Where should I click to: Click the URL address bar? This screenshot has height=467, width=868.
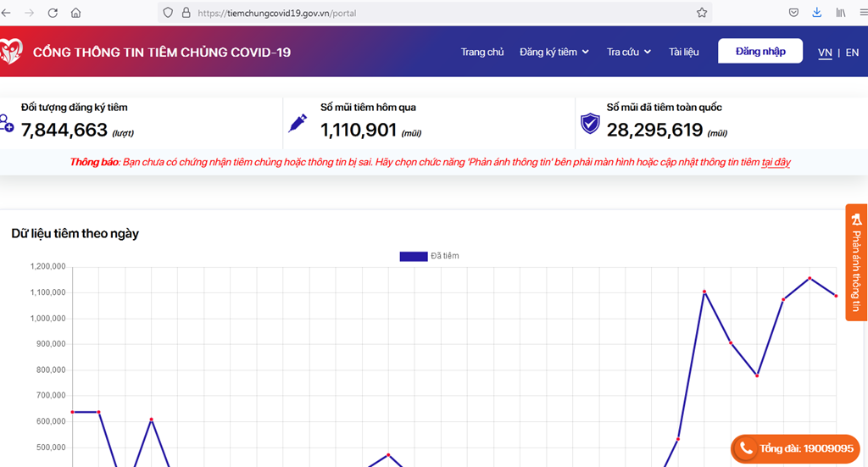coord(441,13)
